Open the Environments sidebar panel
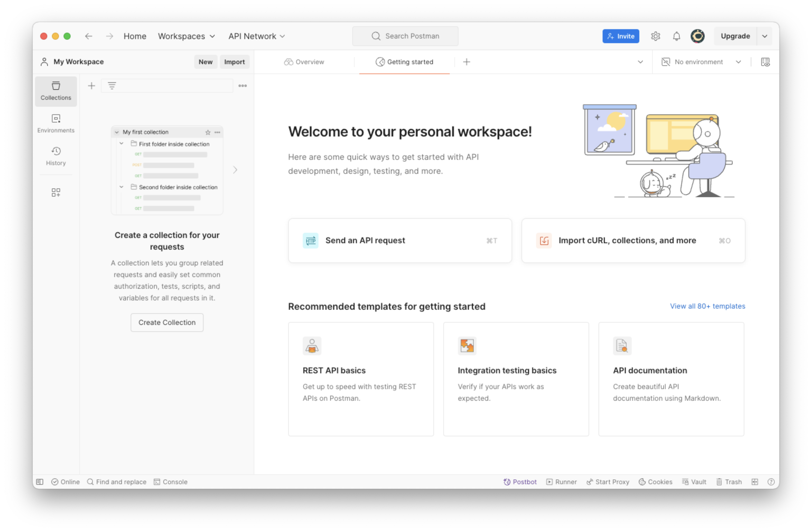This screenshot has width=812, height=532. click(x=56, y=124)
